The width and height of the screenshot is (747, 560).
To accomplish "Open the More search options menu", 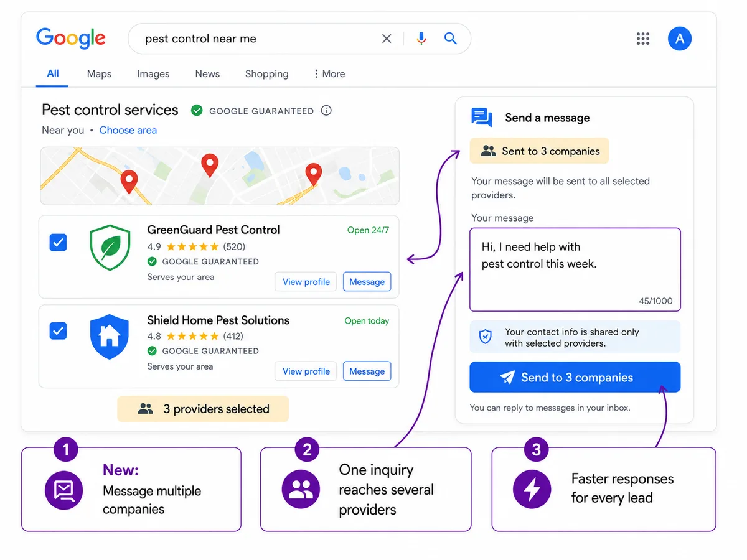I will tap(329, 73).
